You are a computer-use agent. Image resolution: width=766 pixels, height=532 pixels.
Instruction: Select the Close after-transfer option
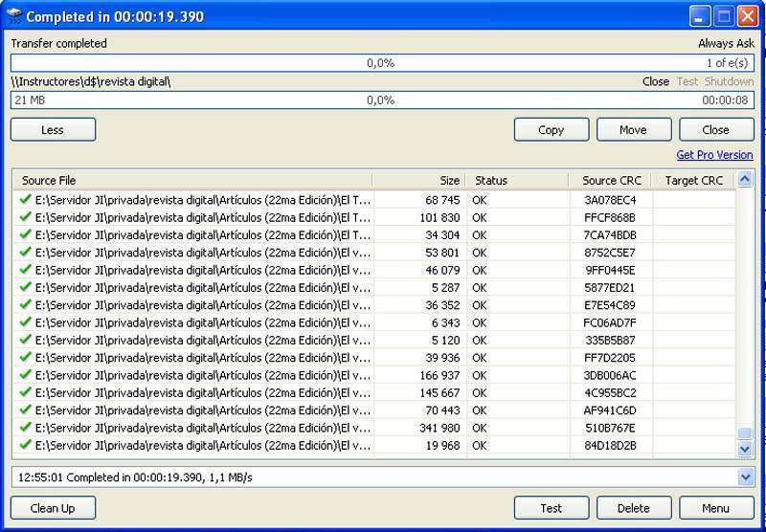click(656, 81)
